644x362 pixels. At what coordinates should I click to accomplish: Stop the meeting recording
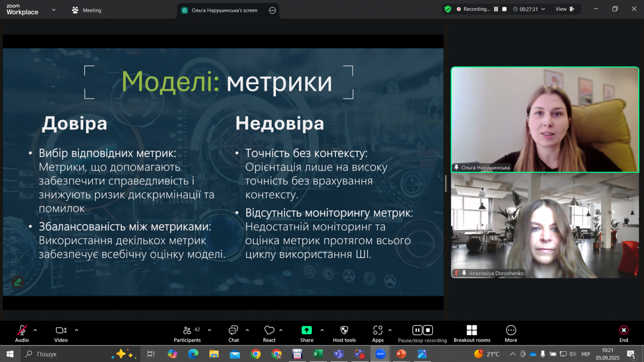pos(427,330)
